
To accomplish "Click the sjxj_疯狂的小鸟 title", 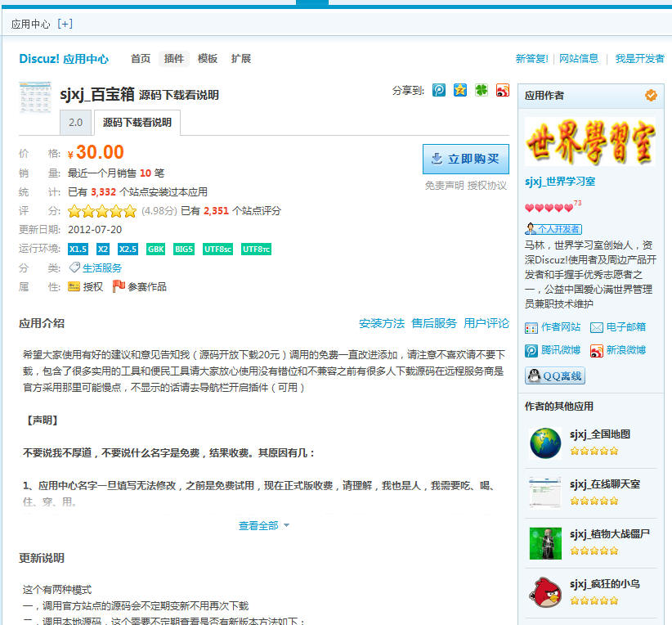I will [605, 584].
